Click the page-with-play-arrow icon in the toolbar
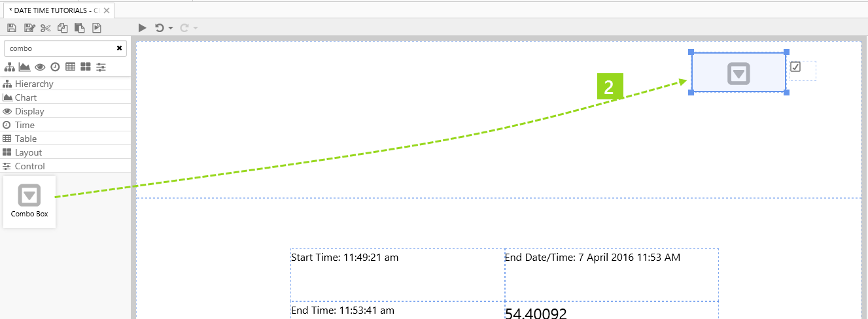The width and height of the screenshot is (868, 319). [x=97, y=27]
